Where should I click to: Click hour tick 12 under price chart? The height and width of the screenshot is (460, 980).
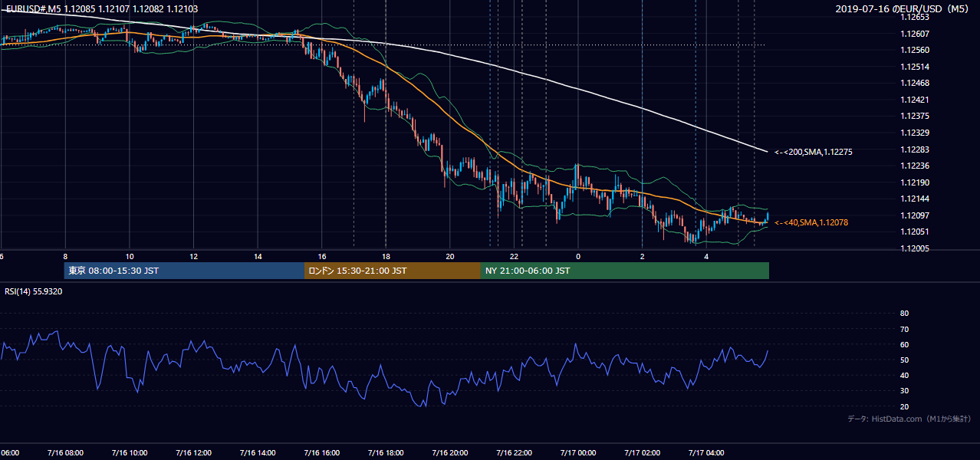pos(193,257)
